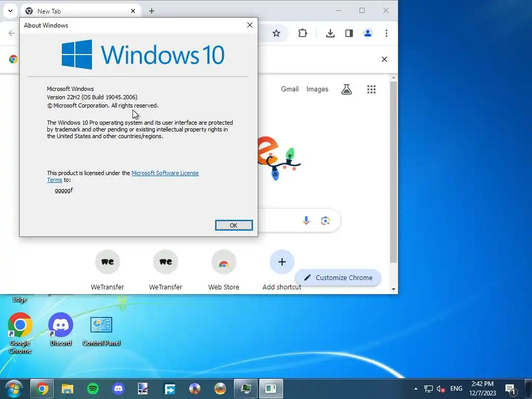Open the Google apps grid
Image resolution: width=532 pixels, height=399 pixels.
371,89
